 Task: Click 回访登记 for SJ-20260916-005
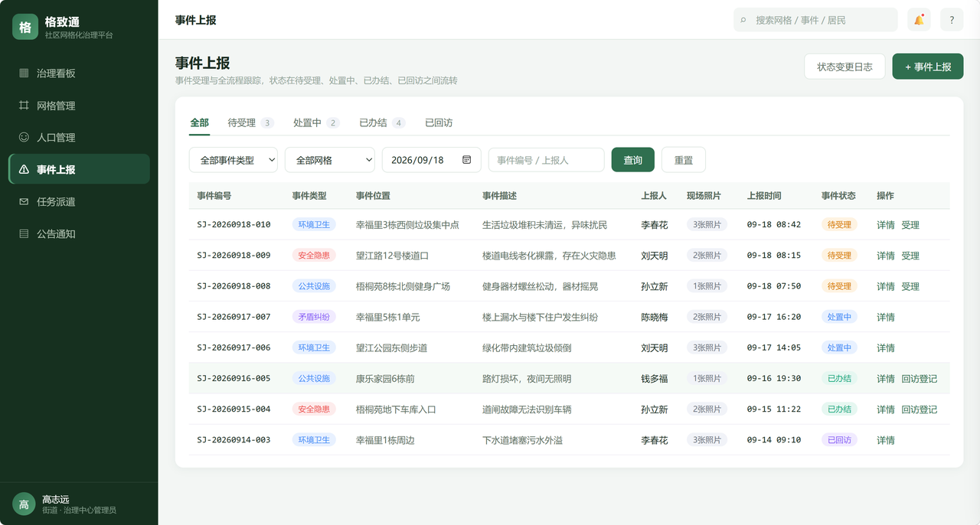[920, 379]
